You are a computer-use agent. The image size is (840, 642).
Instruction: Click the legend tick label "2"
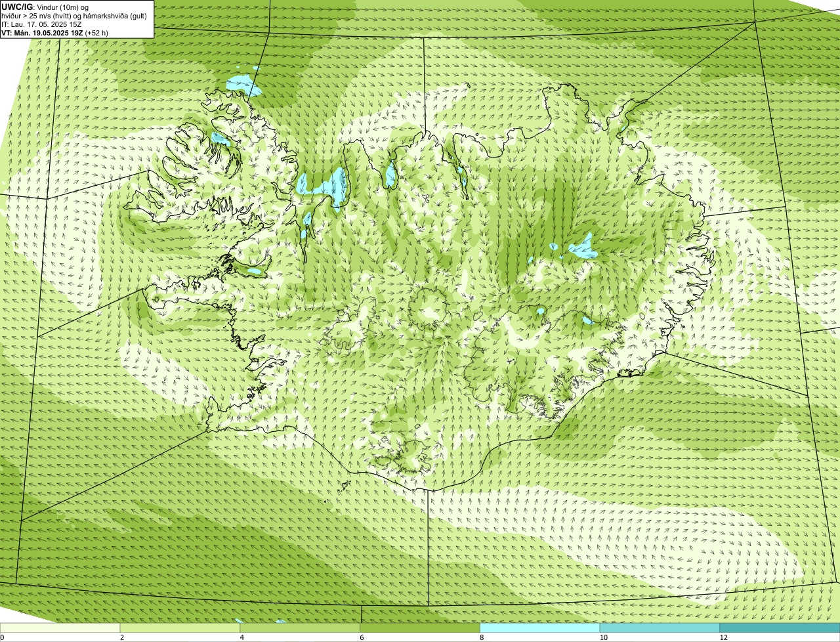122,637
